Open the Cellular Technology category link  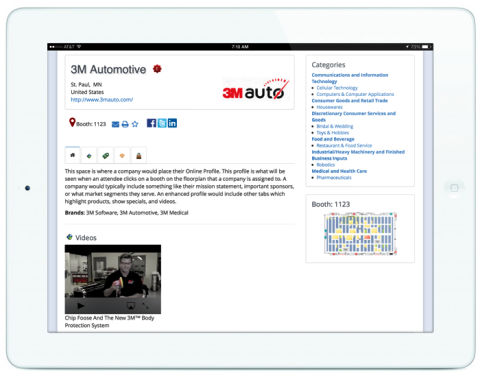point(337,88)
